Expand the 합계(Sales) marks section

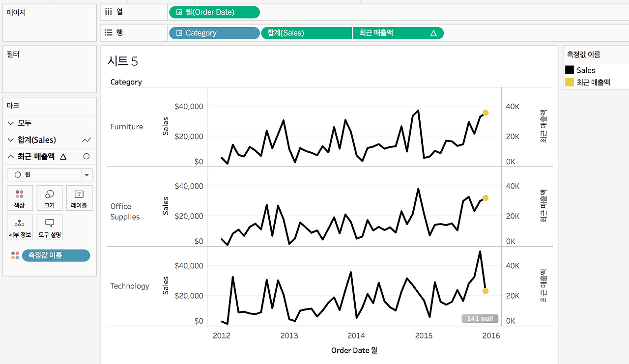click(11, 140)
